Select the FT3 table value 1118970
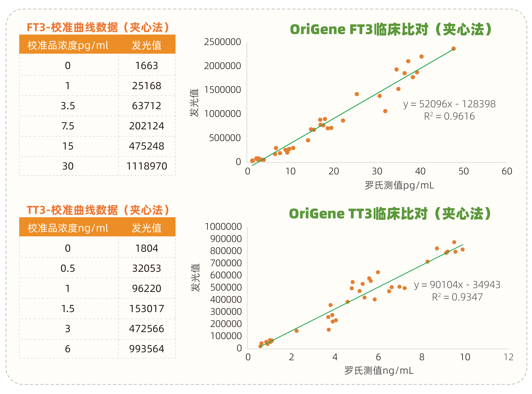Screen dimensions: 532x394 (x=147, y=166)
